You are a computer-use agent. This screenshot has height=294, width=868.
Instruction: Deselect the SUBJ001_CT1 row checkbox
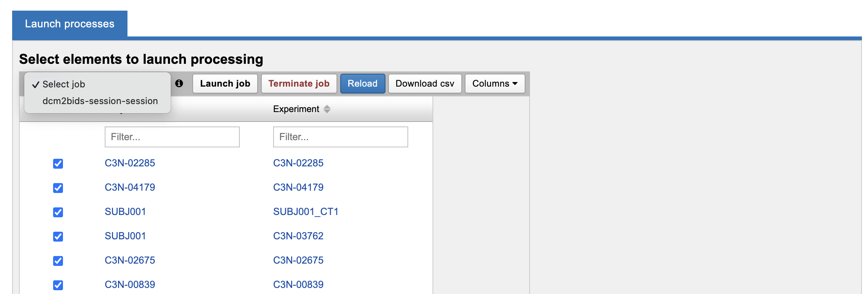(58, 212)
